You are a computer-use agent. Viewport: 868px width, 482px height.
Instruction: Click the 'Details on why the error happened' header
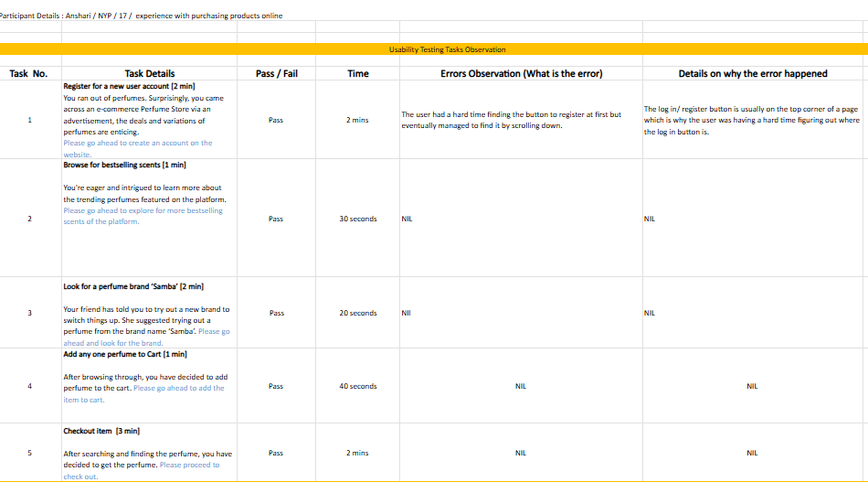(752, 73)
